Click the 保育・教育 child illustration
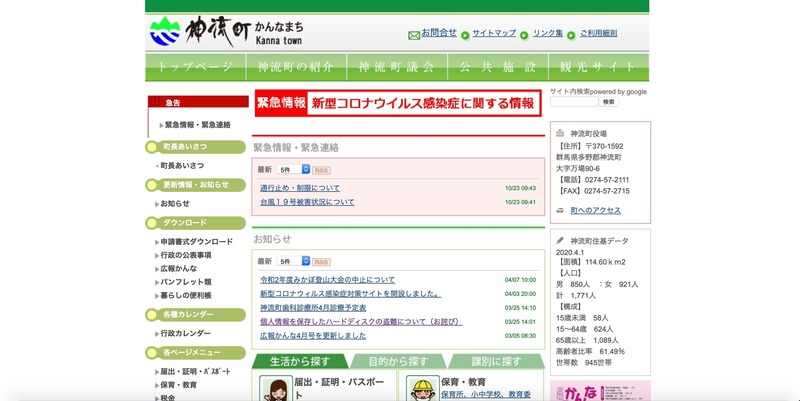 pyautogui.click(x=420, y=388)
